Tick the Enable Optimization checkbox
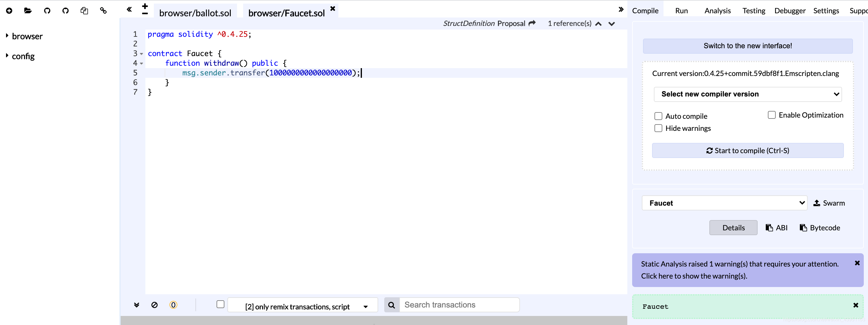 pos(771,115)
